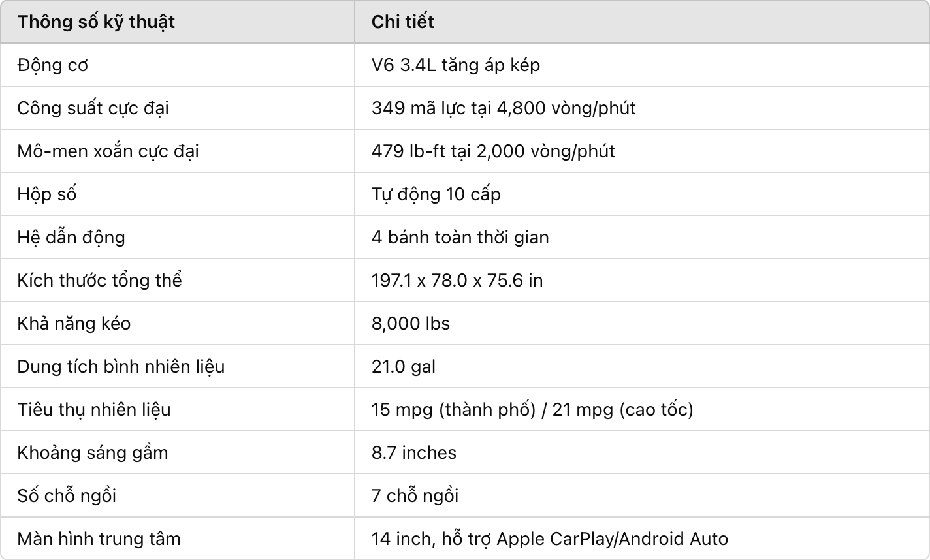The width and height of the screenshot is (930, 560).
Task: Select the '479 lb-ft tại 2,000 vòng/phút' cell
Action: pos(493,151)
